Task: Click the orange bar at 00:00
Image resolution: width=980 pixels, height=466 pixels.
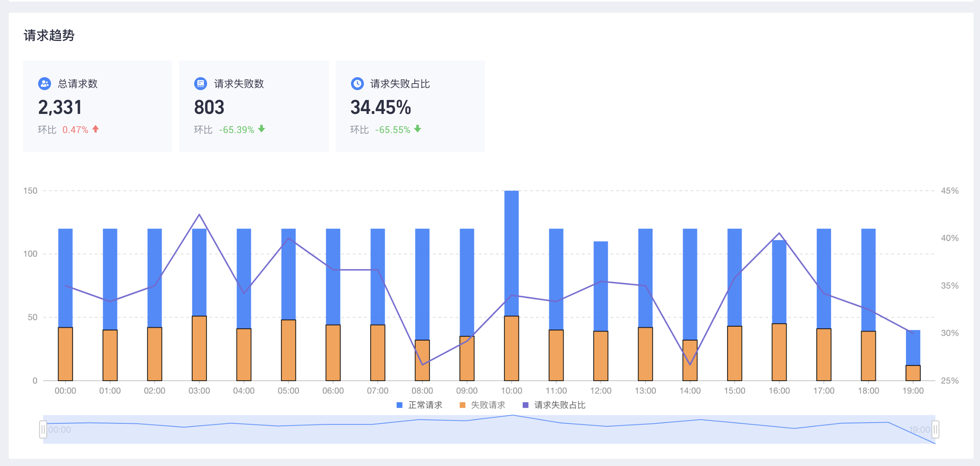Action: [65, 354]
